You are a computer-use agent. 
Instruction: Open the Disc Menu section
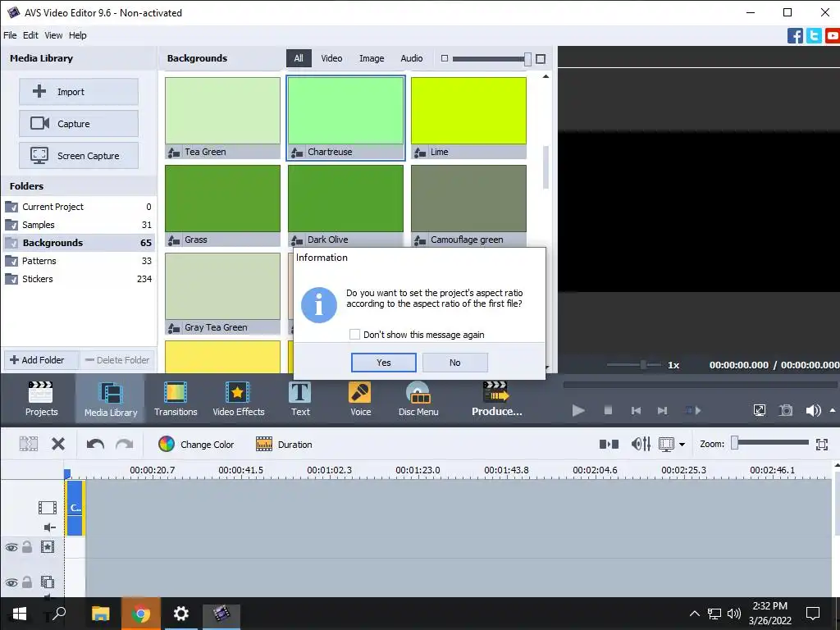point(418,399)
